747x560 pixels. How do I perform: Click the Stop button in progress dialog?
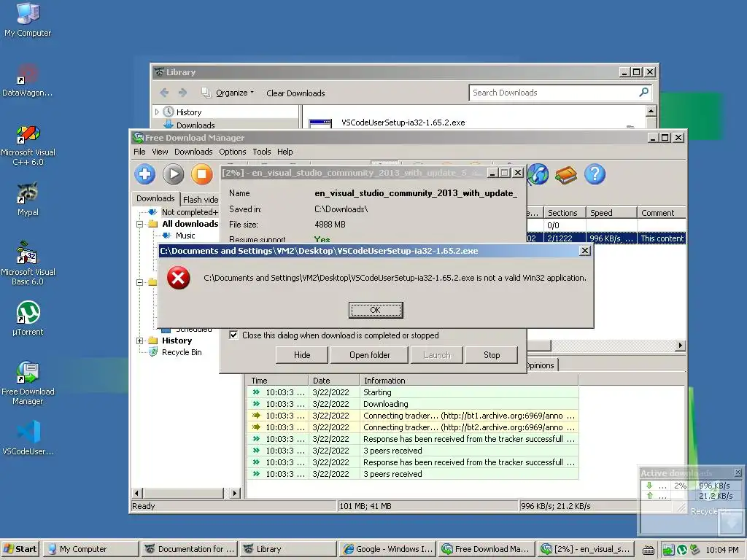(x=492, y=355)
